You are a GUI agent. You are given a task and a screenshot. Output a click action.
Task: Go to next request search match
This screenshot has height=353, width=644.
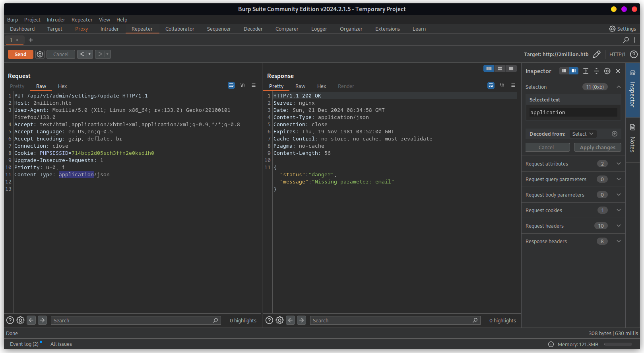point(43,320)
